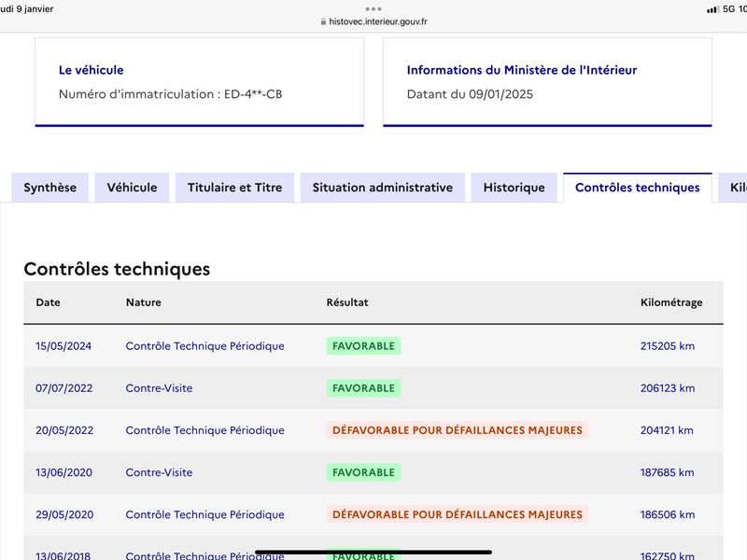
Task: Click the 187685 km value
Action: [667, 472]
